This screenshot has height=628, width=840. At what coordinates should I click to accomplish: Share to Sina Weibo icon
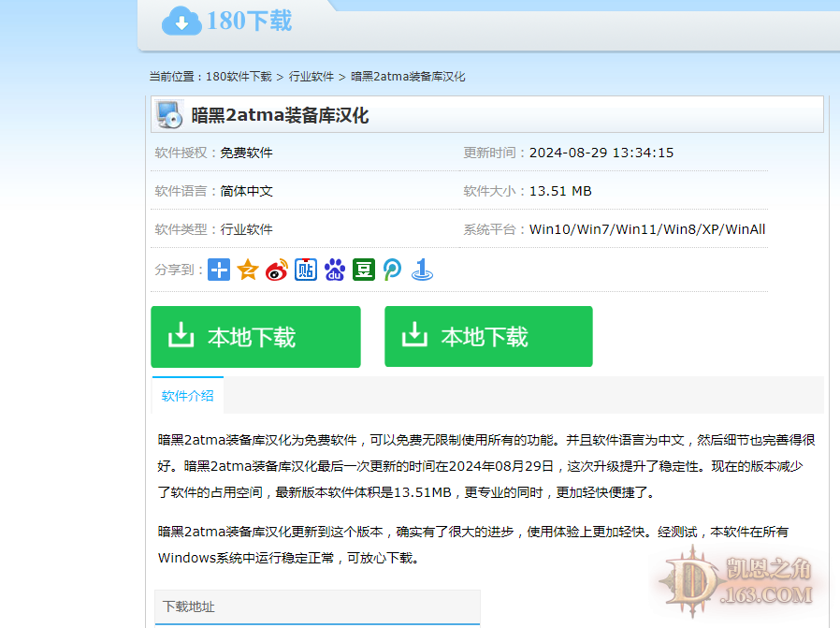tap(277, 270)
